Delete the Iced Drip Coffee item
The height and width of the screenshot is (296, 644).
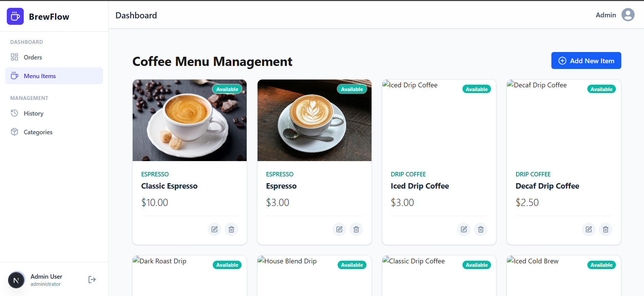(481, 229)
